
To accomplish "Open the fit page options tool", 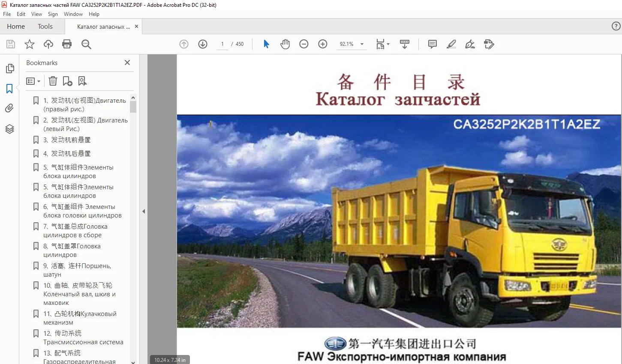I will point(382,44).
